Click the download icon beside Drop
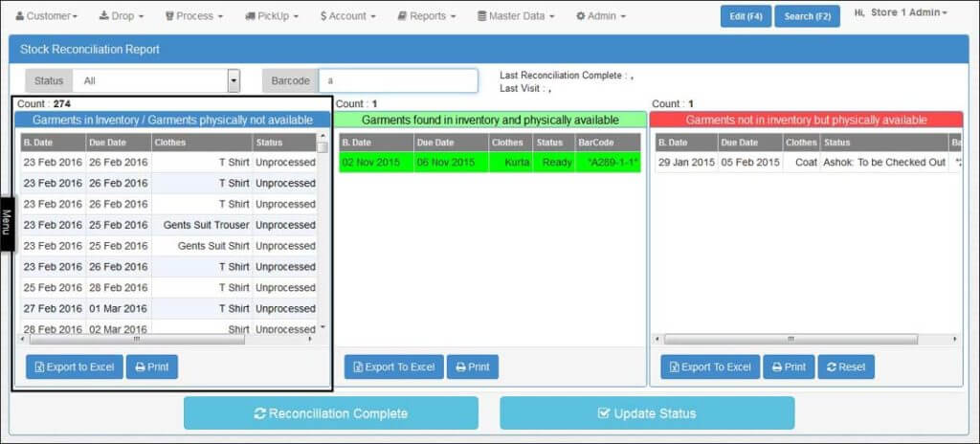Image resolution: width=980 pixels, height=444 pixels. [103, 16]
